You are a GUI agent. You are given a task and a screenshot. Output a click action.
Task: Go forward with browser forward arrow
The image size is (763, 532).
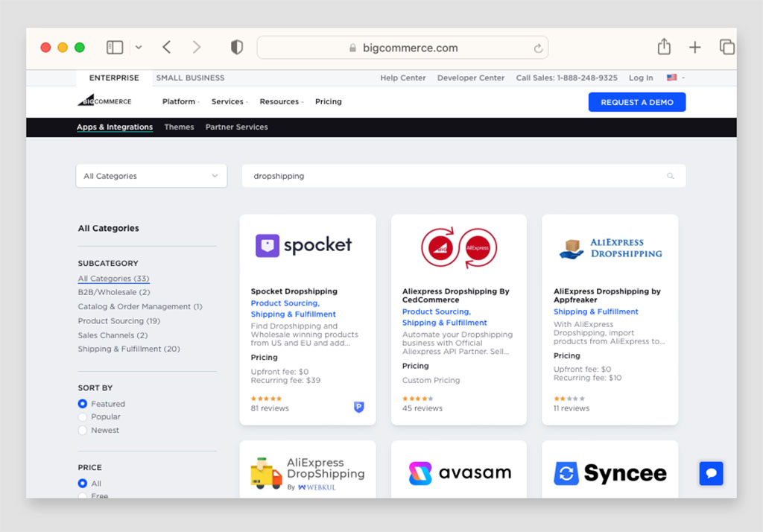point(197,47)
